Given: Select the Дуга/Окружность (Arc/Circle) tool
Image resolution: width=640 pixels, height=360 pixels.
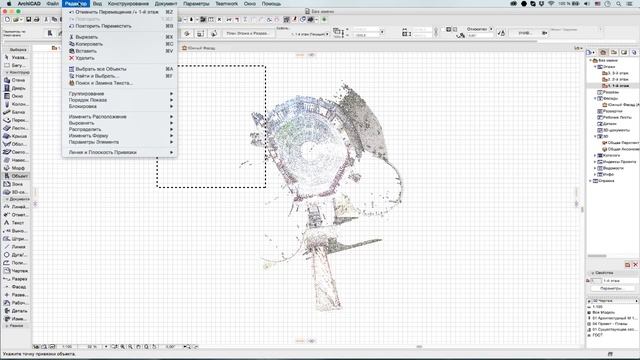Looking at the screenshot, I should point(16,255).
